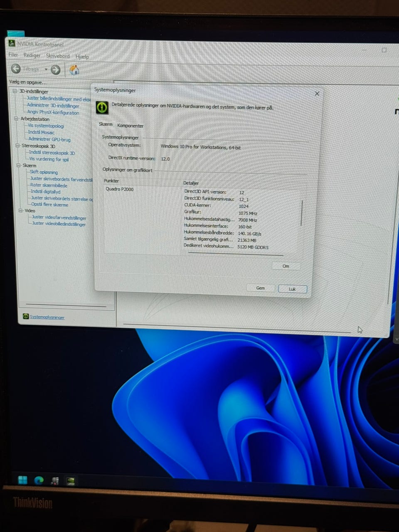Select Vis systemtopologi
The image size is (399, 532).
pos(46,126)
